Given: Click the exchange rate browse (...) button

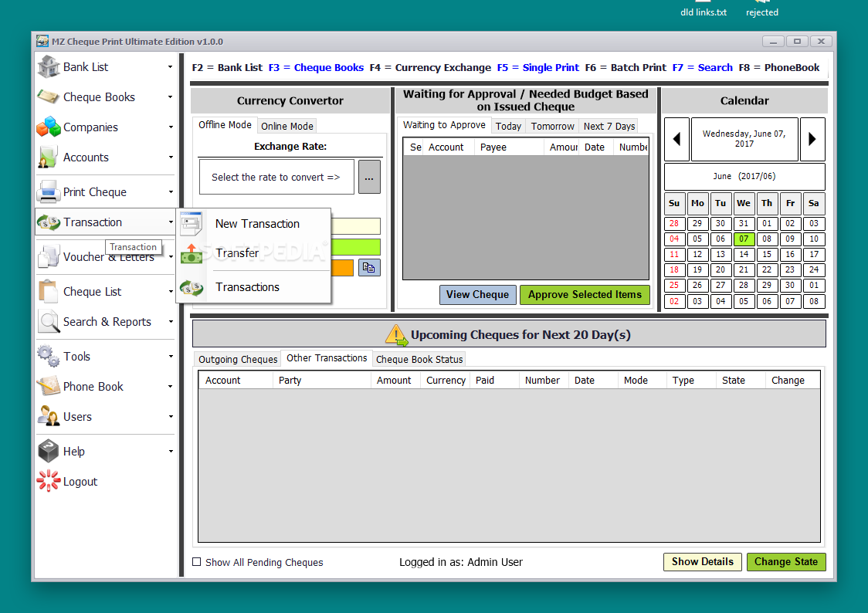Looking at the screenshot, I should pyautogui.click(x=369, y=177).
